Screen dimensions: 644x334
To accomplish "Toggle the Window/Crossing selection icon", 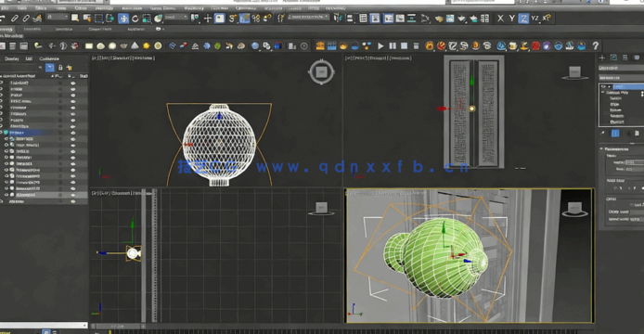I will 110,18.
